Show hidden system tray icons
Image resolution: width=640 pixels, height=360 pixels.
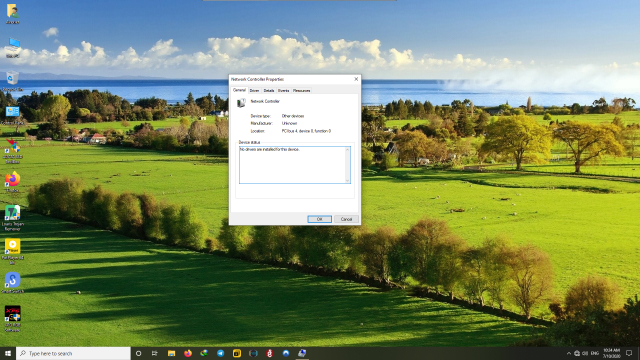point(569,353)
